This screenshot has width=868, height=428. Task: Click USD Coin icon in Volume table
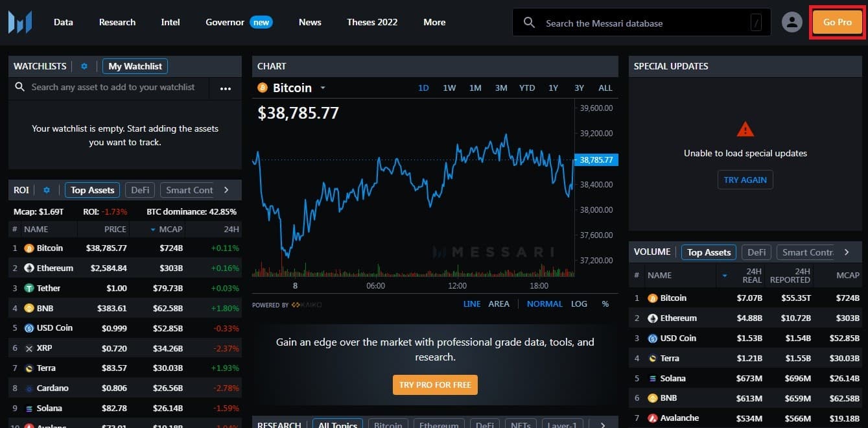pos(653,339)
